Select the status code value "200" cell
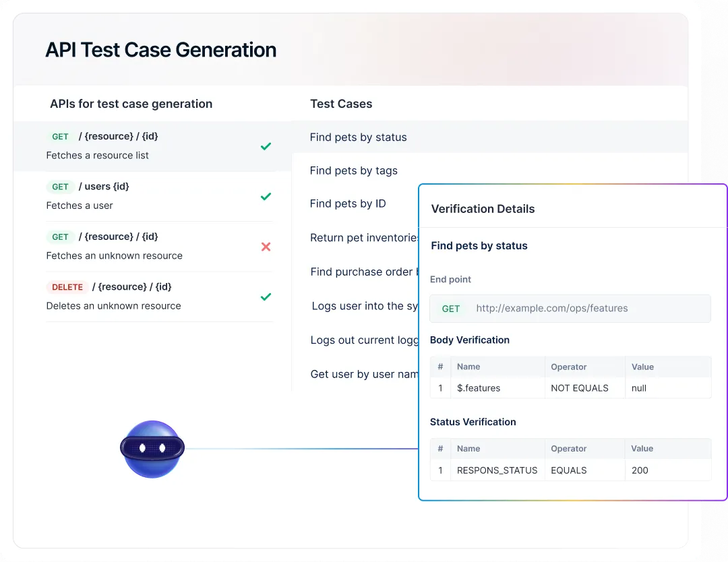Image resolution: width=728 pixels, height=562 pixels. pos(640,470)
